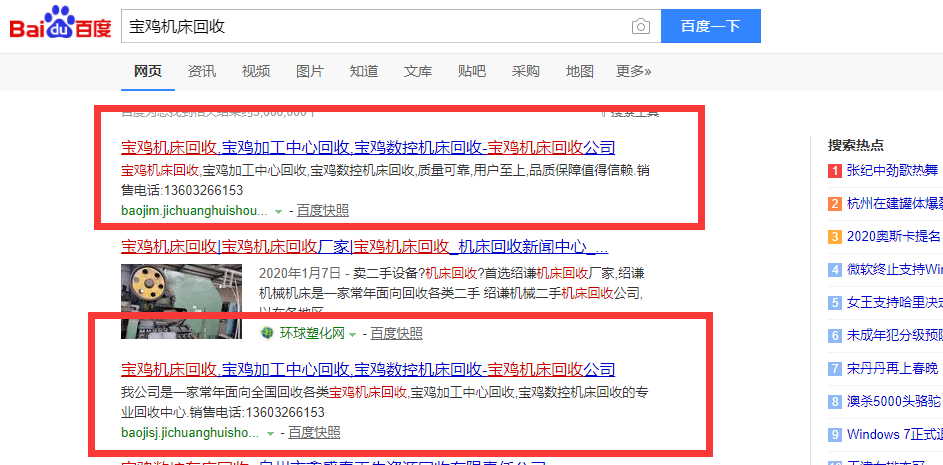Image resolution: width=943 pixels, height=465 pixels.
Task: Click the green icon beside 环球塑化网
Action: (x=267, y=333)
